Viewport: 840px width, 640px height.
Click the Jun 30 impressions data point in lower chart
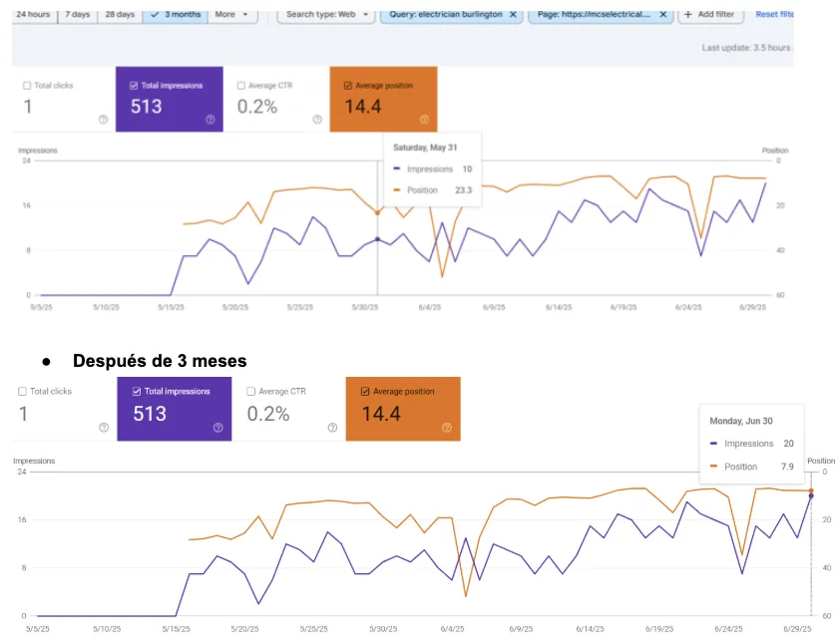point(811,496)
